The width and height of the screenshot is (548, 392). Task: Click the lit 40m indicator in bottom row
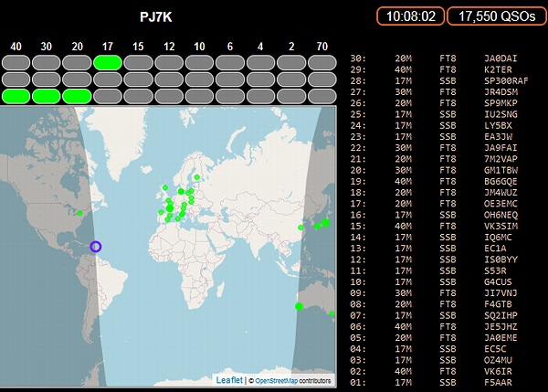16,97
